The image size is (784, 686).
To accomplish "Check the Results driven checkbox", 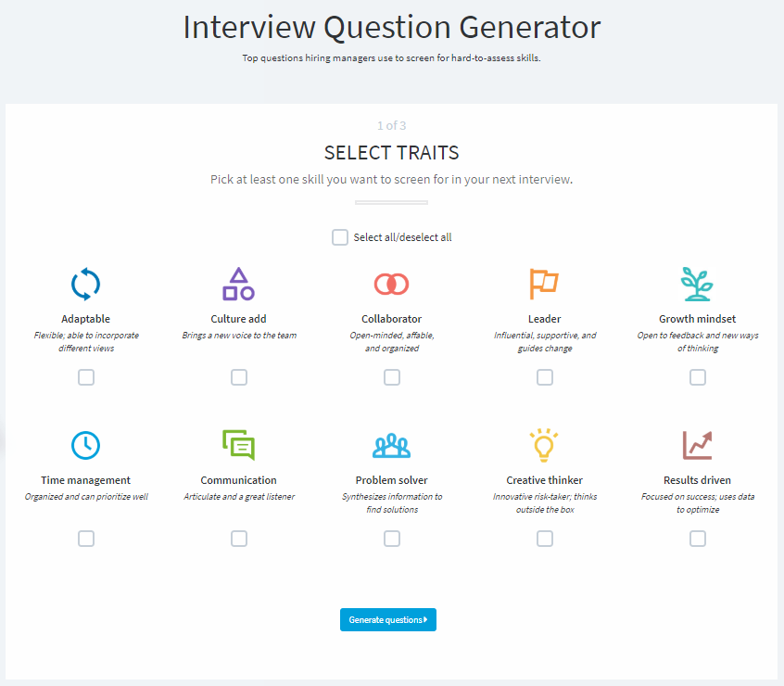I will [698, 539].
